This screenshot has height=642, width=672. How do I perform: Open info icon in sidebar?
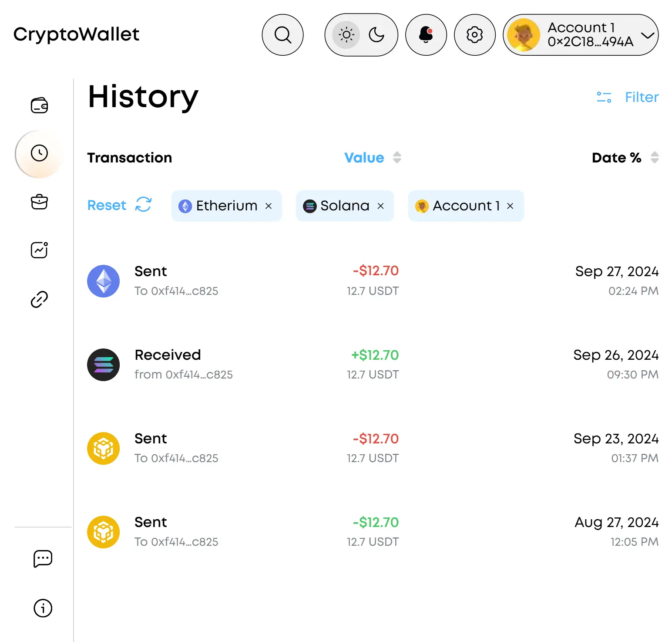43,608
